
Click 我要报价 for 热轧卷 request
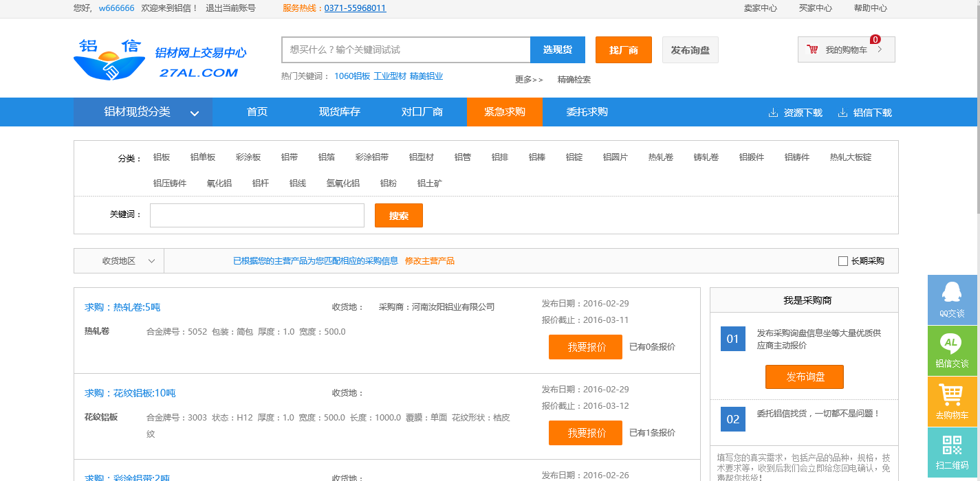click(586, 347)
